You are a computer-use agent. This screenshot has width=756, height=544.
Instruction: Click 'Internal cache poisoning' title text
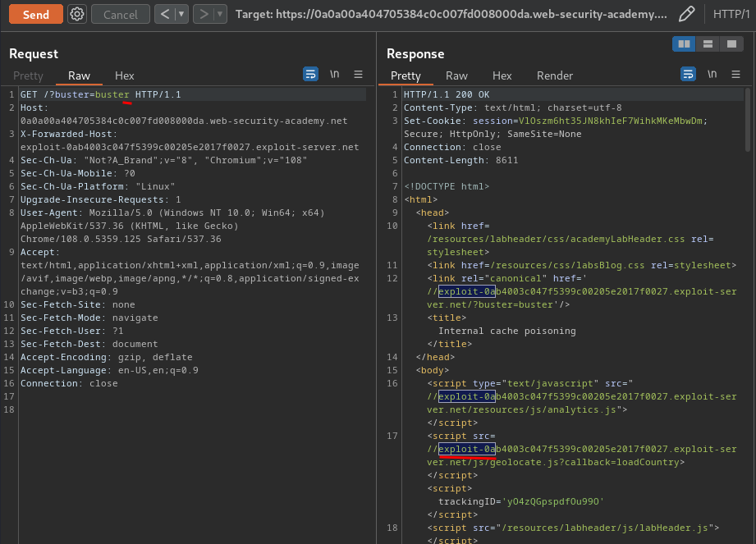[506, 331]
